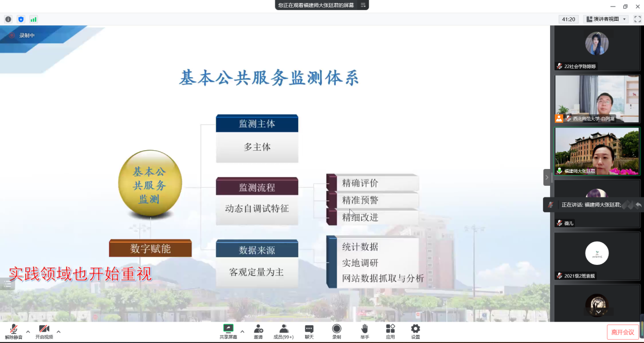Click the green 共享屏幕 share screen icon

[228, 329]
